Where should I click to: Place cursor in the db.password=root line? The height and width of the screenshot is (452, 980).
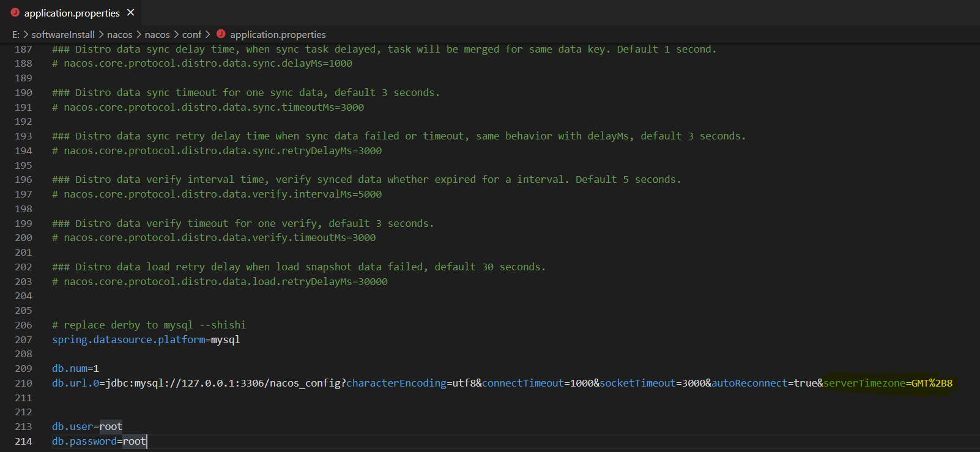99,442
